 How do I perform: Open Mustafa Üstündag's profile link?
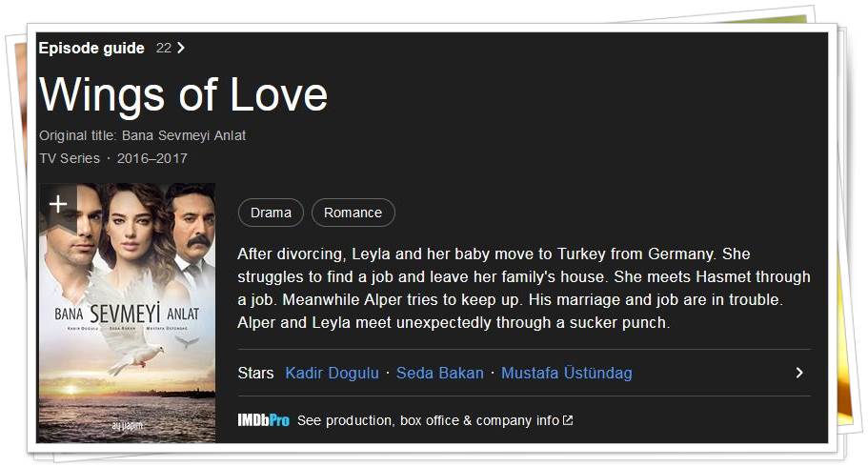(x=567, y=373)
